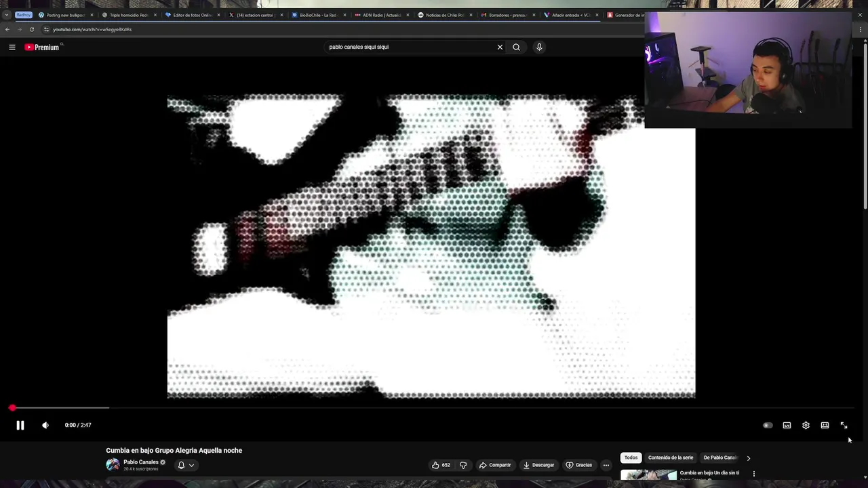Show more chips with the right chevron
This screenshot has width=868, height=488.
click(749, 458)
